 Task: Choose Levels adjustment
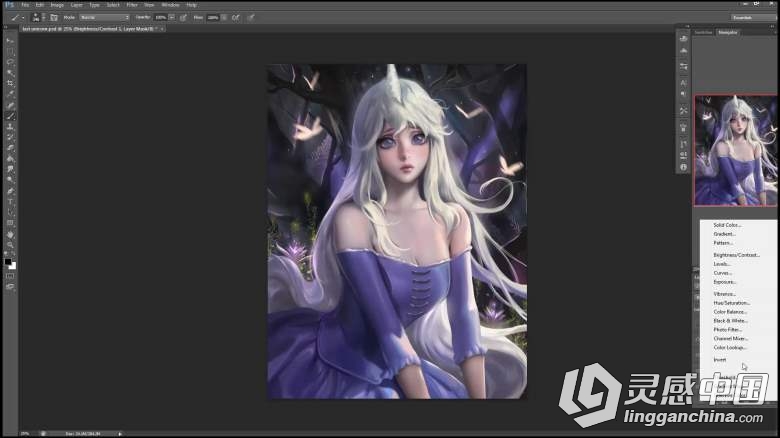click(722, 264)
